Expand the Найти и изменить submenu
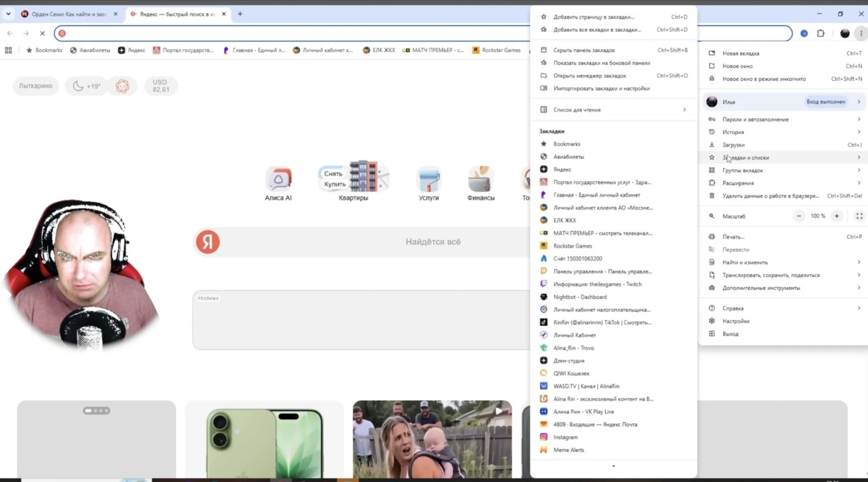Screen dimensions: 868x482 (x=785, y=262)
